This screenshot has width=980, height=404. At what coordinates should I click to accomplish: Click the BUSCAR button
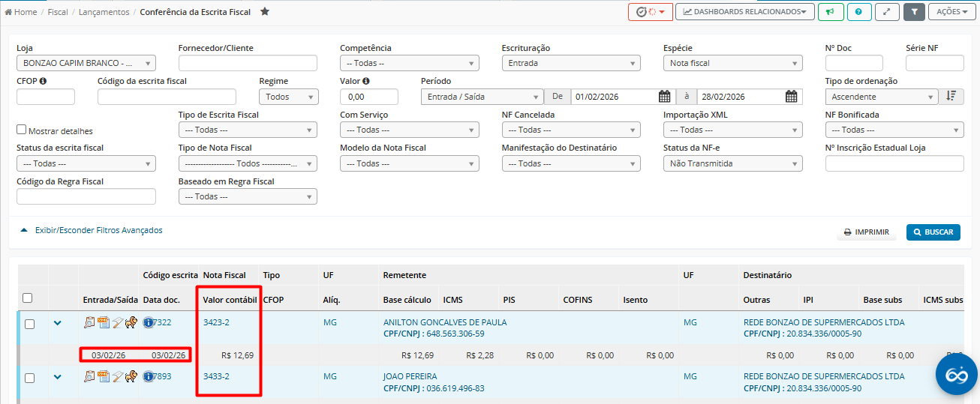click(933, 232)
